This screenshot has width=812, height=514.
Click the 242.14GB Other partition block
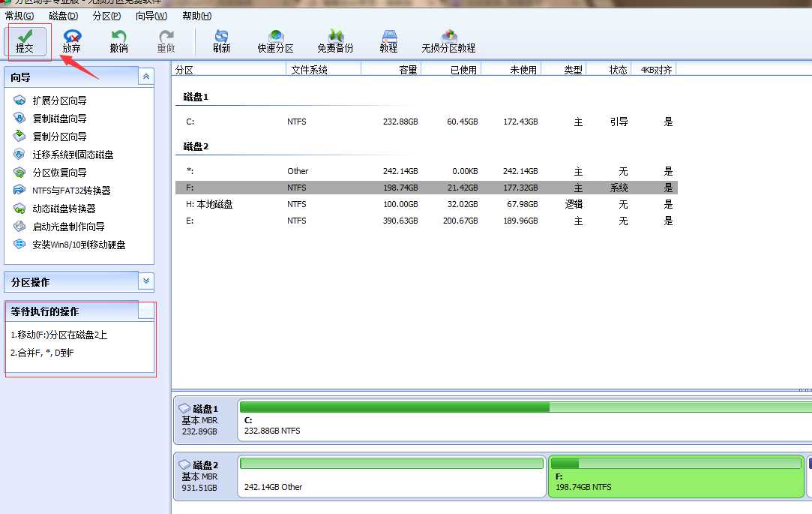pyautogui.click(x=391, y=476)
